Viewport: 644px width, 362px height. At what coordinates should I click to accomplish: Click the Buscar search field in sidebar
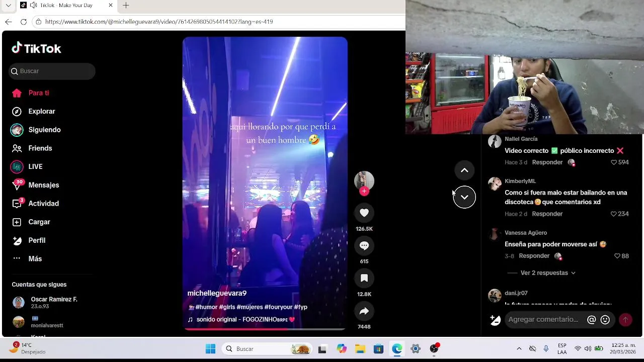(52, 71)
